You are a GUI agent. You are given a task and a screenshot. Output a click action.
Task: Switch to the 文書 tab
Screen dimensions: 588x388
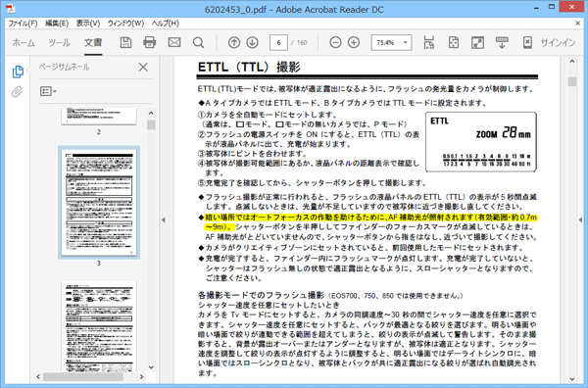point(93,43)
